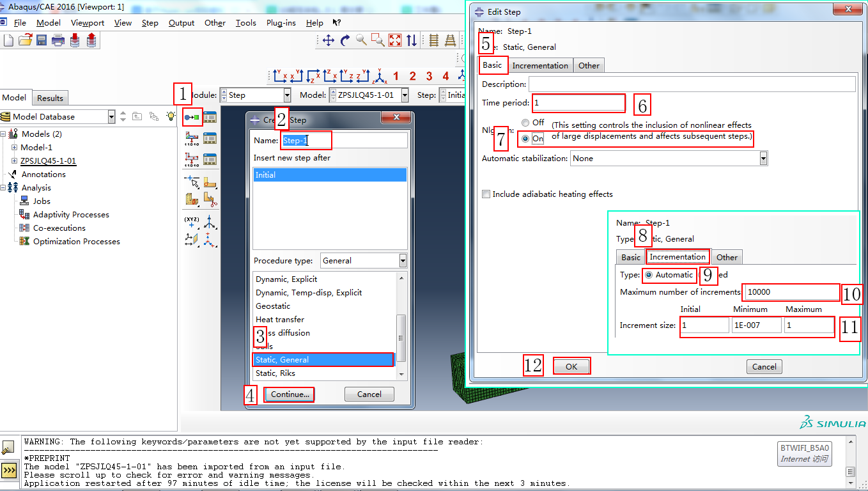Select Static, General in procedure list
The height and width of the screenshot is (491, 868).
point(323,360)
